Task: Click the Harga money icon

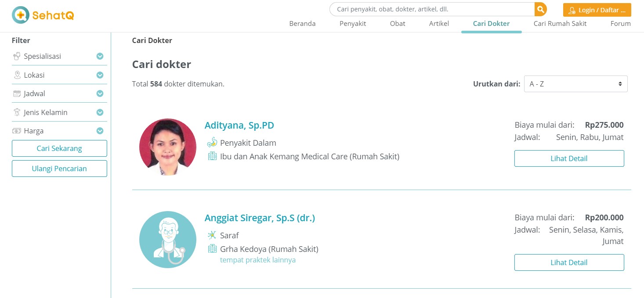Action: [x=17, y=131]
